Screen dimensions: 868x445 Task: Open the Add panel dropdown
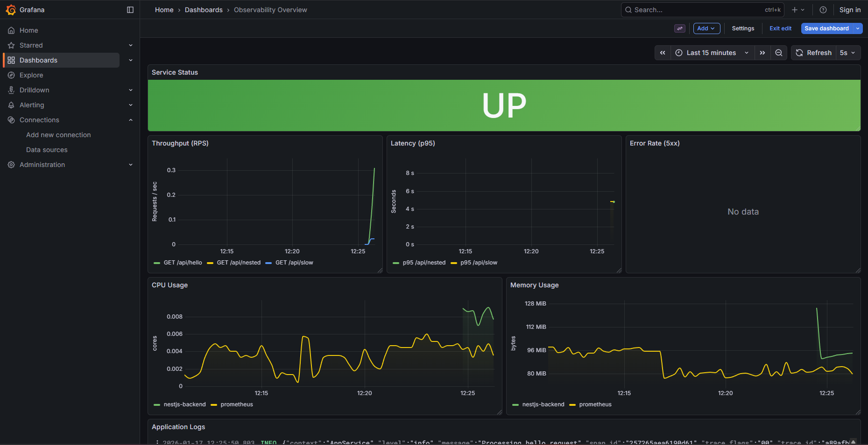[706, 28]
